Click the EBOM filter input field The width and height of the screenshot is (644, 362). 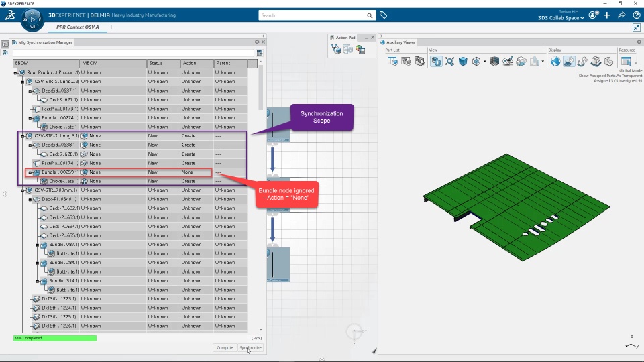coord(133,53)
